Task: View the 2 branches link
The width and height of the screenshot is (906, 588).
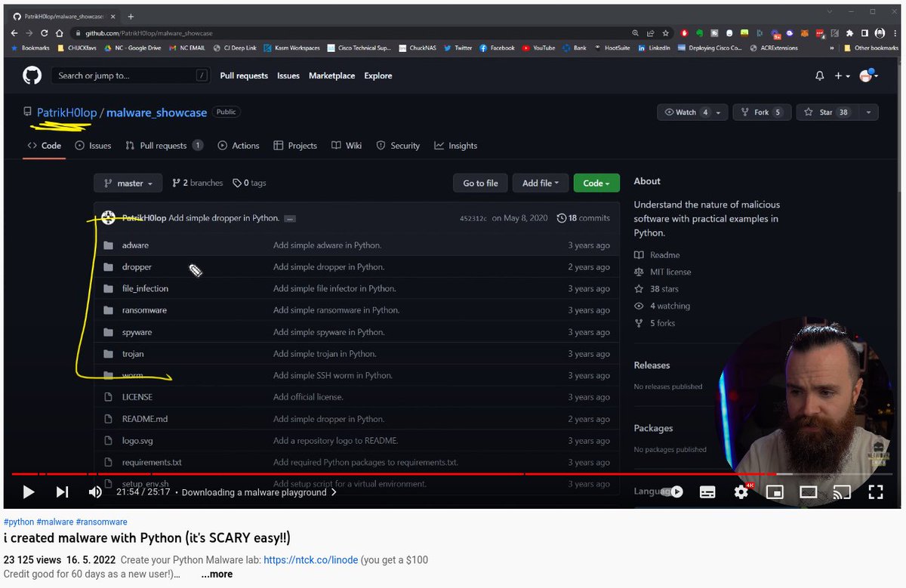Action: (x=198, y=183)
